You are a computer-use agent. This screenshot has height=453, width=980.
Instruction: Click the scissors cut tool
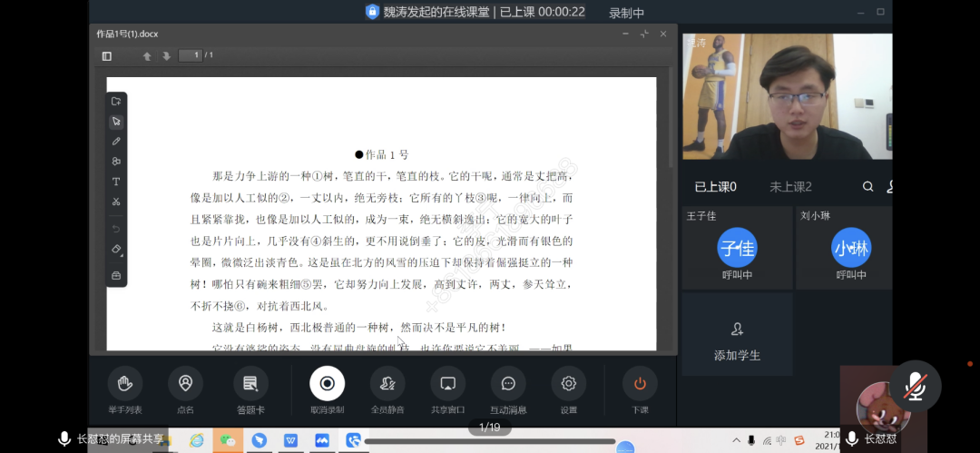116,202
